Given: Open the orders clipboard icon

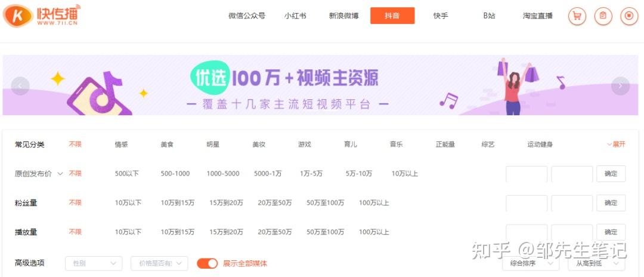Looking at the screenshot, I should pos(603,16).
